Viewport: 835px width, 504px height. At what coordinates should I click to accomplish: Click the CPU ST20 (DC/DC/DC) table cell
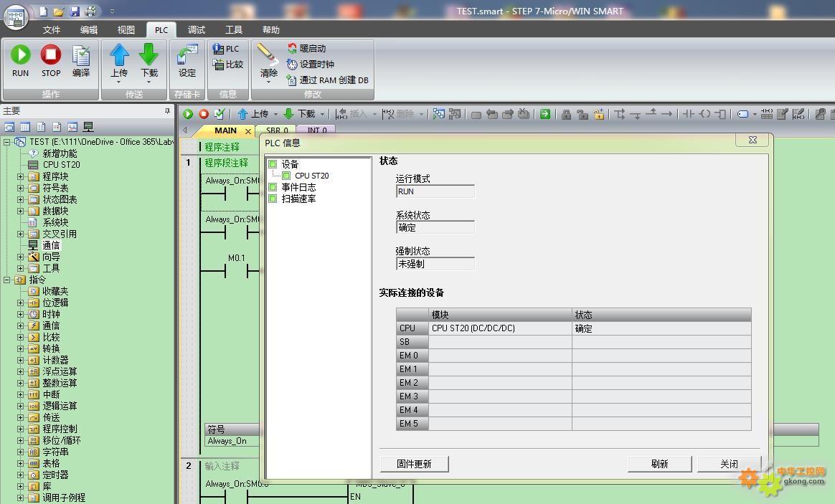point(500,328)
